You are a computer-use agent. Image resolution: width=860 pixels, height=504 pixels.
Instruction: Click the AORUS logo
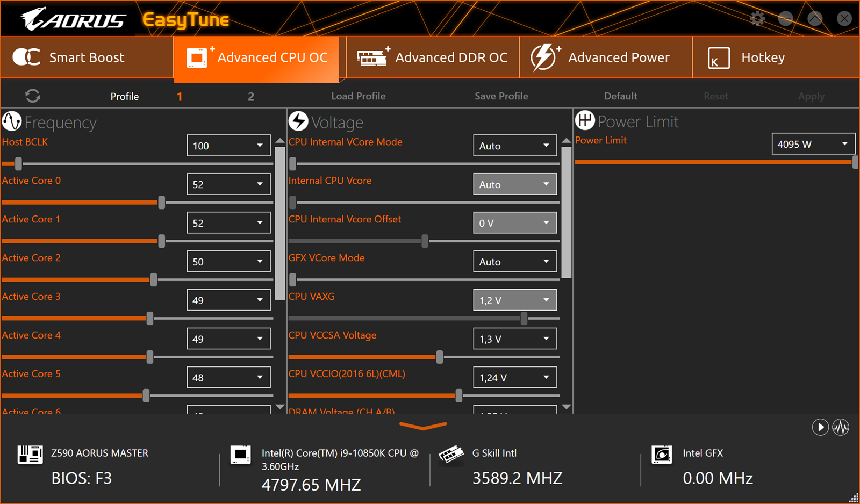point(73,19)
